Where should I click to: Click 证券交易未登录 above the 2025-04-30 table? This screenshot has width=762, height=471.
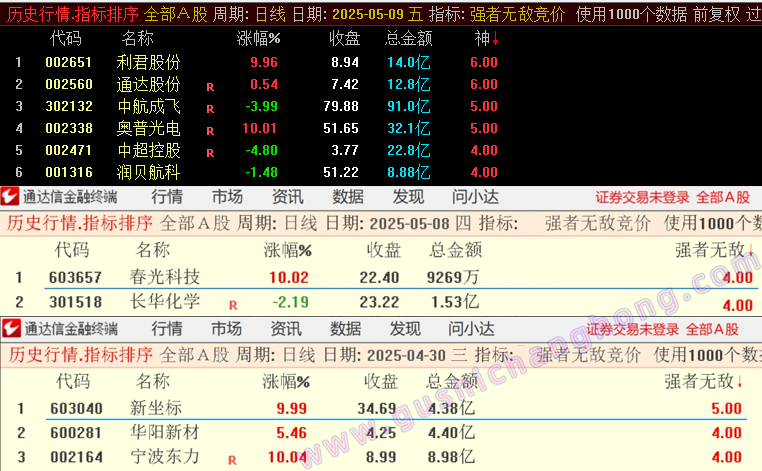click(x=632, y=329)
